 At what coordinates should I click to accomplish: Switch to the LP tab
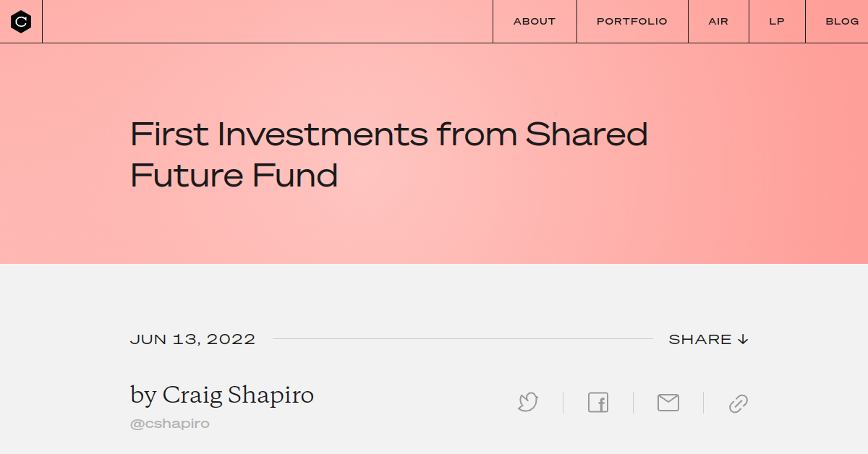coord(776,21)
